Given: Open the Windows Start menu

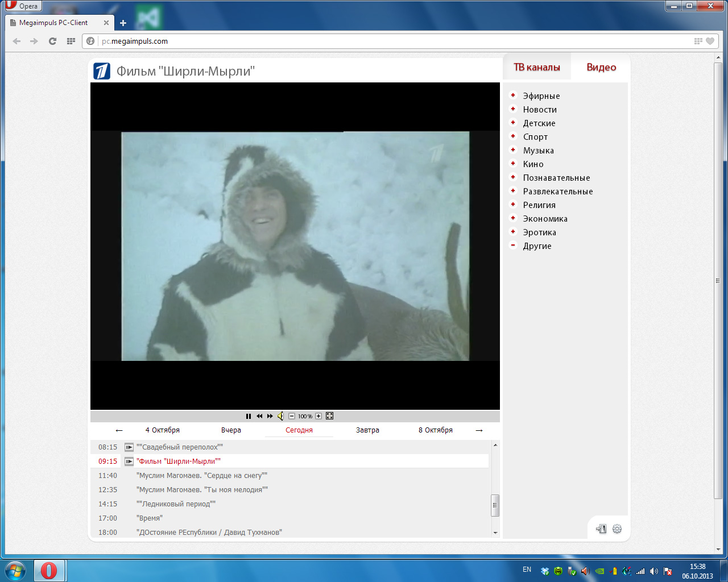Looking at the screenshot, I should tap(15, 570).
